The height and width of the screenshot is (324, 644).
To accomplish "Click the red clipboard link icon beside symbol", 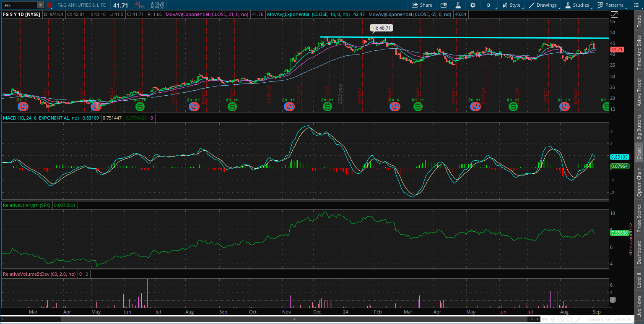I will pos(49,5).
